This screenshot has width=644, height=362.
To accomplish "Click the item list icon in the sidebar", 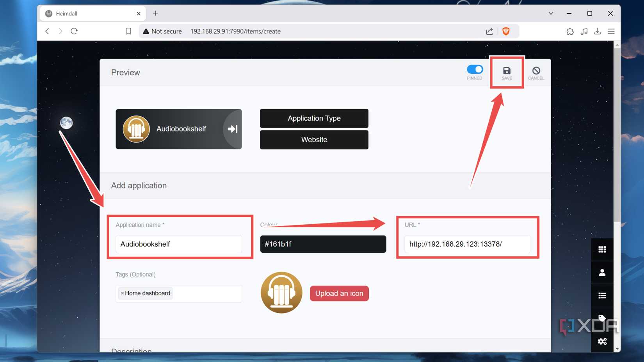I will coord(602,295).
